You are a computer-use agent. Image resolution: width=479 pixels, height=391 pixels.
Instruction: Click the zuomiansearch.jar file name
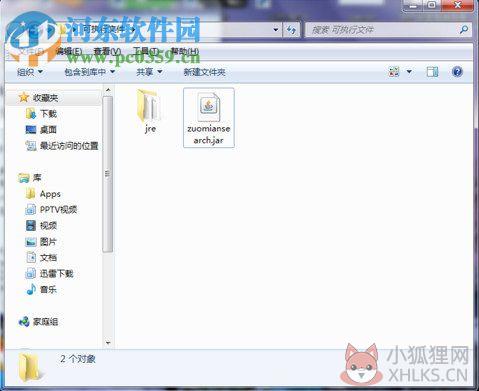pos(209,134)
